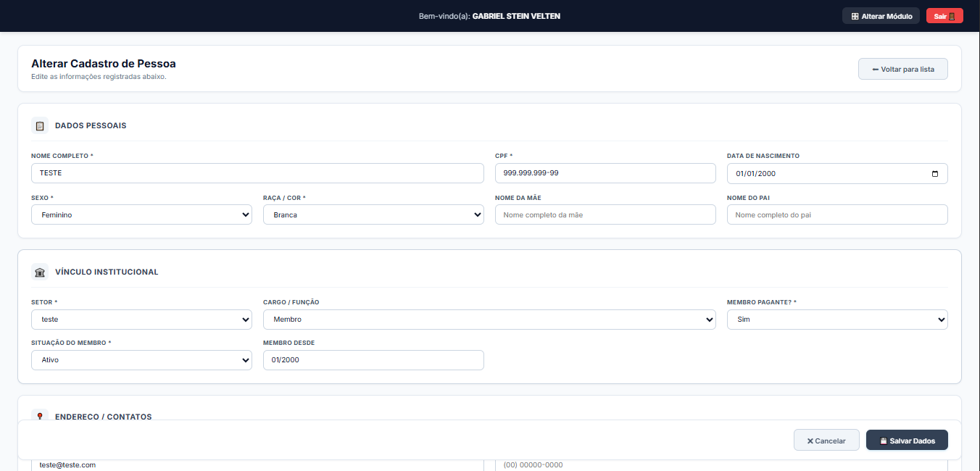Image resolution: width=980 pixels, height=471 pixels.
Task: Click the grid icon on Alterar Módulo
Action: tap(855, 16)
